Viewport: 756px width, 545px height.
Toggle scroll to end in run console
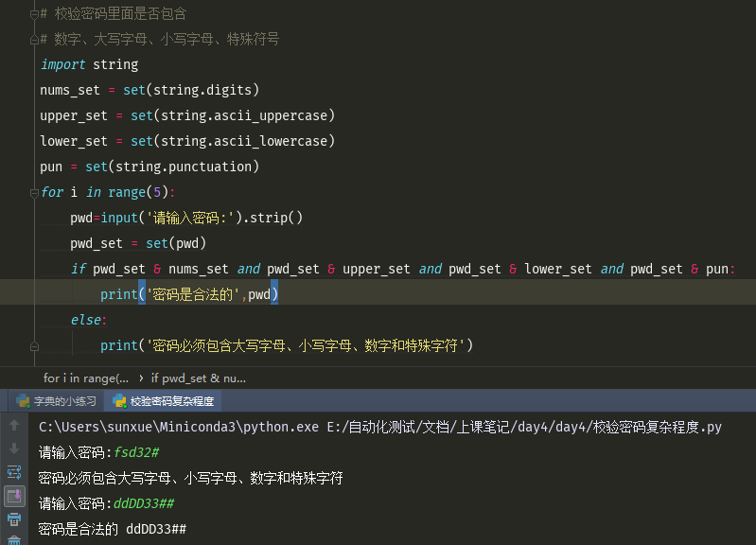click(14, 496)
